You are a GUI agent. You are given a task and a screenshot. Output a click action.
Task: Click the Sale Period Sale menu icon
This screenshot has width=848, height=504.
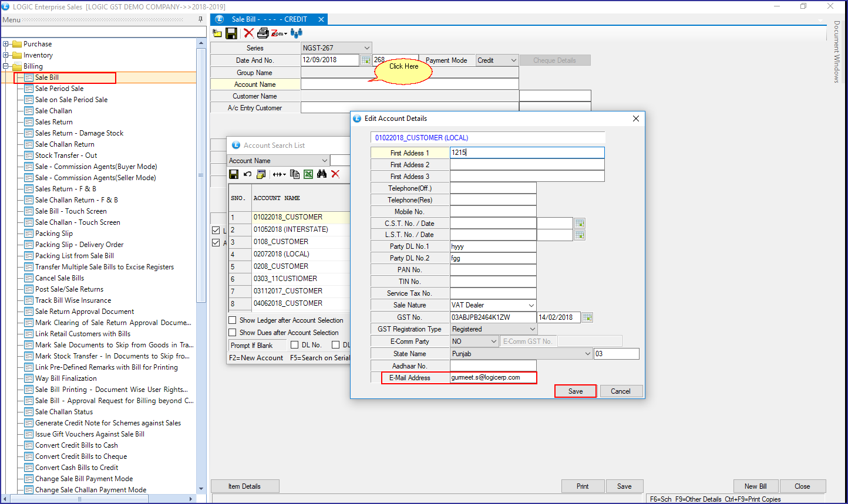point(28,89)
